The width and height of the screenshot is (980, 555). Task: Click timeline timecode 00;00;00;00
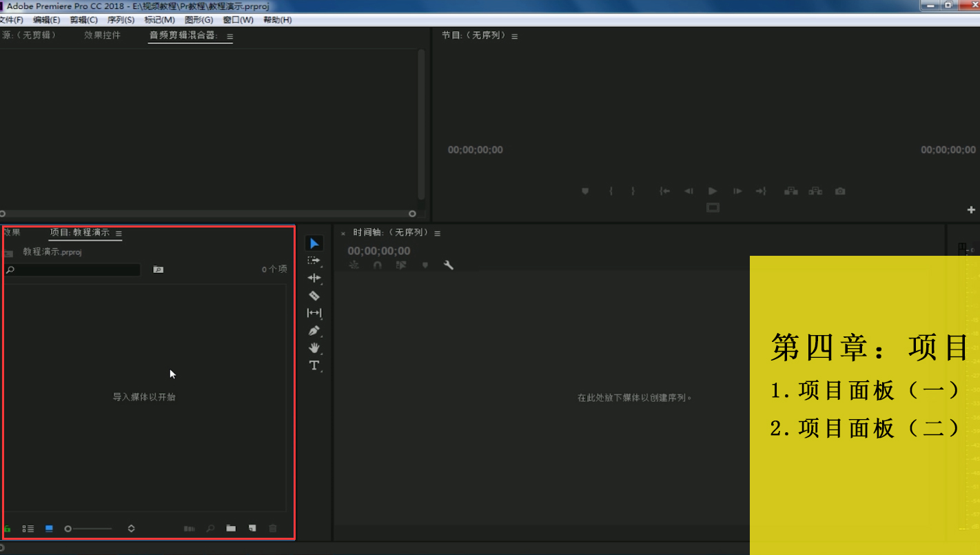[378, 251]
